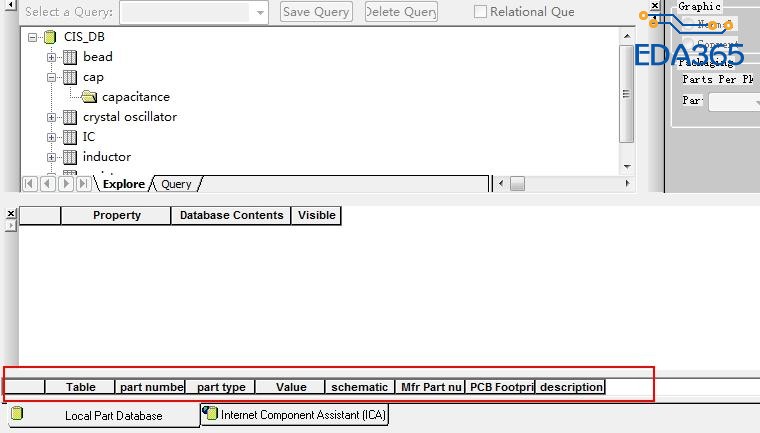Viewport: 760px width, 433px height.
Task: Click the schematic column header
Action: point(360,387)
